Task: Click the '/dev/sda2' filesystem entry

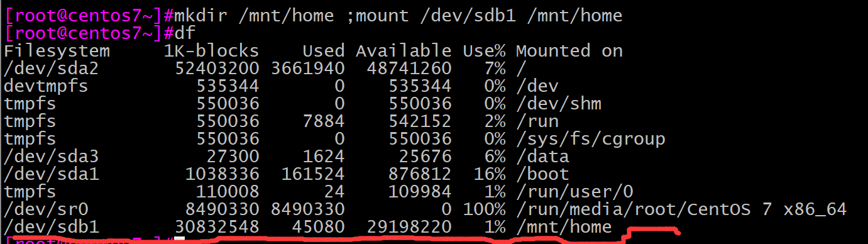Action: [52, 68]
